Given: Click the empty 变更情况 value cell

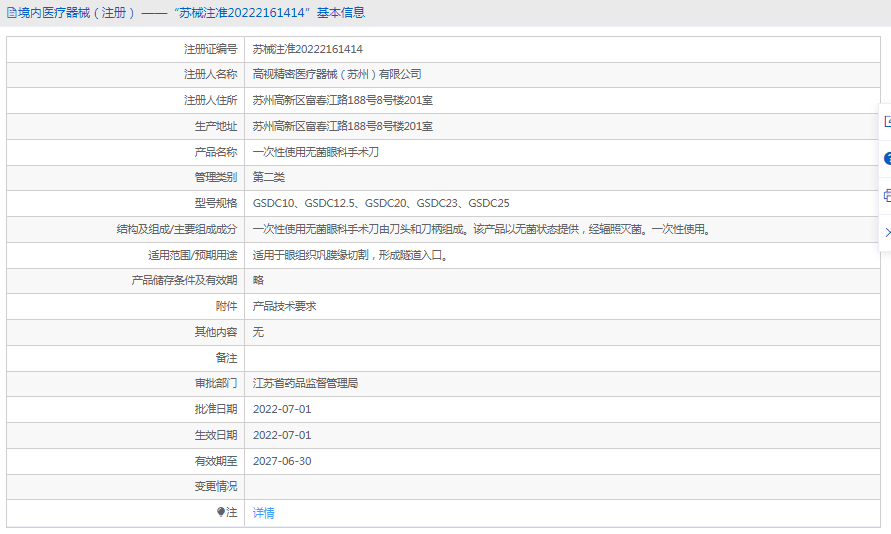Looking at the screenshot, I should (x=560, y=486).
